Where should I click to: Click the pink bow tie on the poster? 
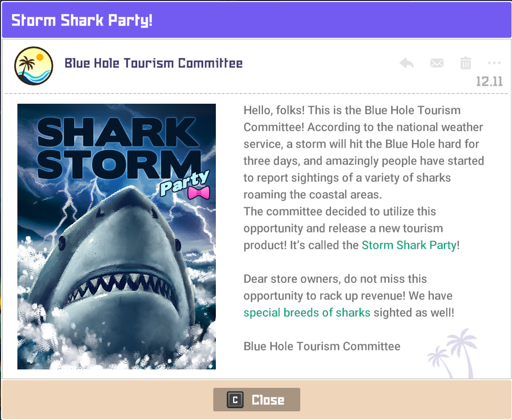[x=199, y=192]
